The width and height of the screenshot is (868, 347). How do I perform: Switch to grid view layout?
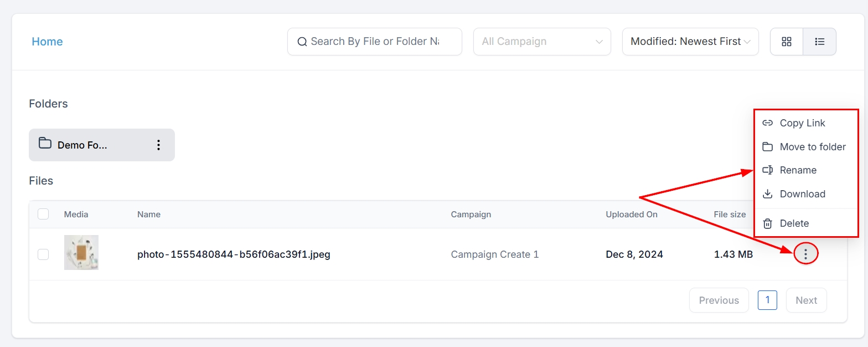(x=786, y=42)
